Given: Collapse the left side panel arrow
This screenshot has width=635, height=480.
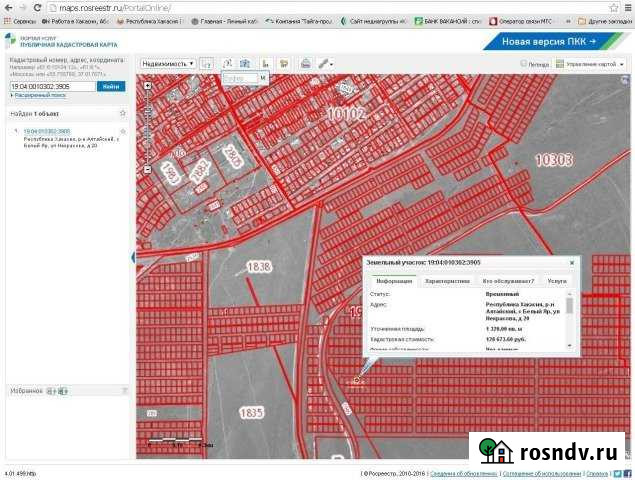Looking at the screenshot, I should 133,258.
